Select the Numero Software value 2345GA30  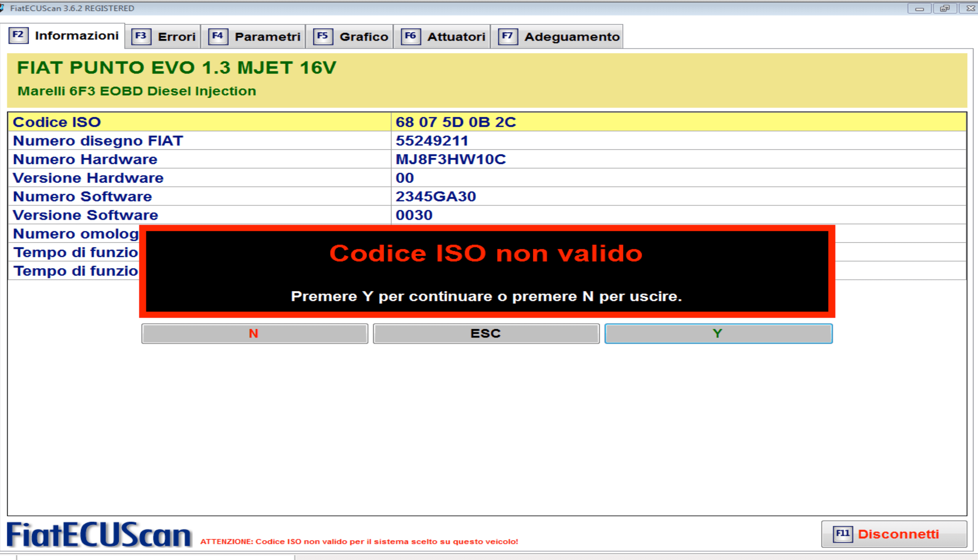436,197
